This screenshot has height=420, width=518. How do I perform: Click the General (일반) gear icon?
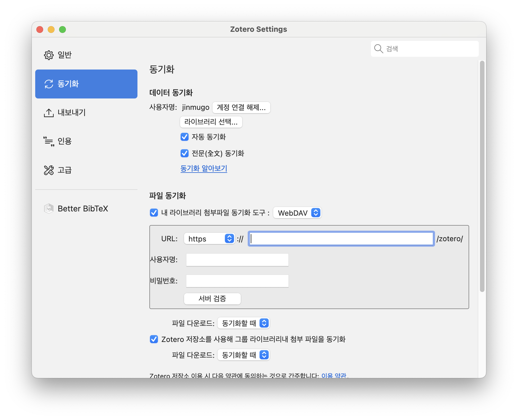[49, 55]
